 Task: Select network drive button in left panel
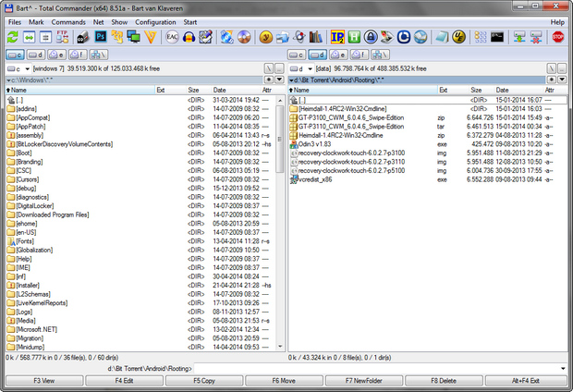tap(98, 55)
